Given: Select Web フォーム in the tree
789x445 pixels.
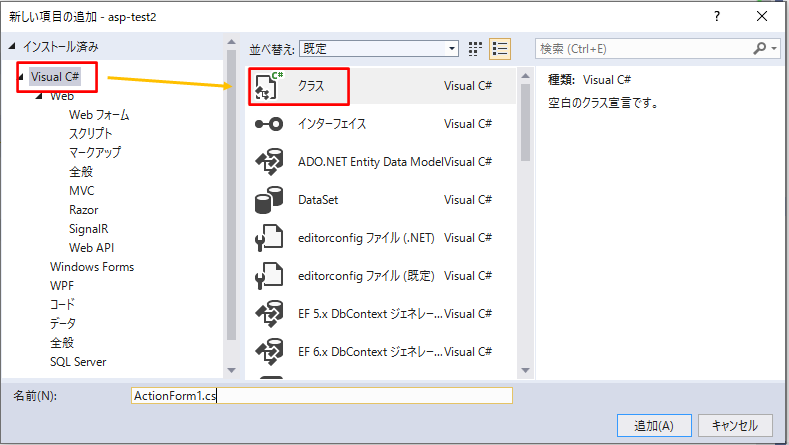Looking at the screenshot, I should point(99,115).
